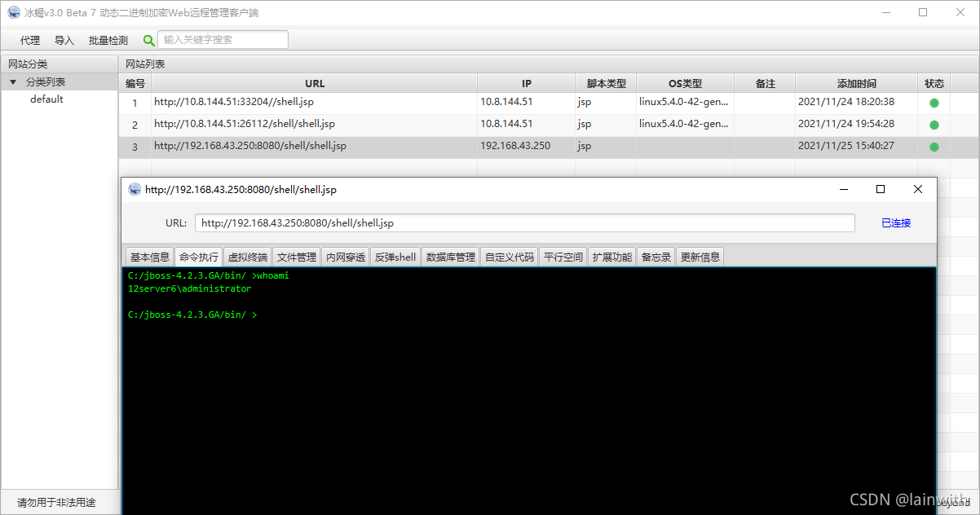Image resolution: width=980 pixels, height=515 pixels.
Task: Open the 备忘录 tab
Action: (656, 257)
